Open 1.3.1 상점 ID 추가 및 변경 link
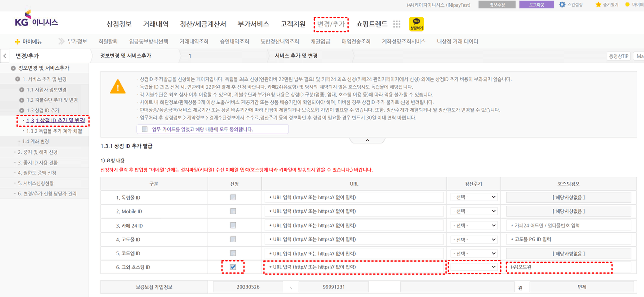This screenshot has width=644, height=297. pyautogui.click(x=55, y=121)
